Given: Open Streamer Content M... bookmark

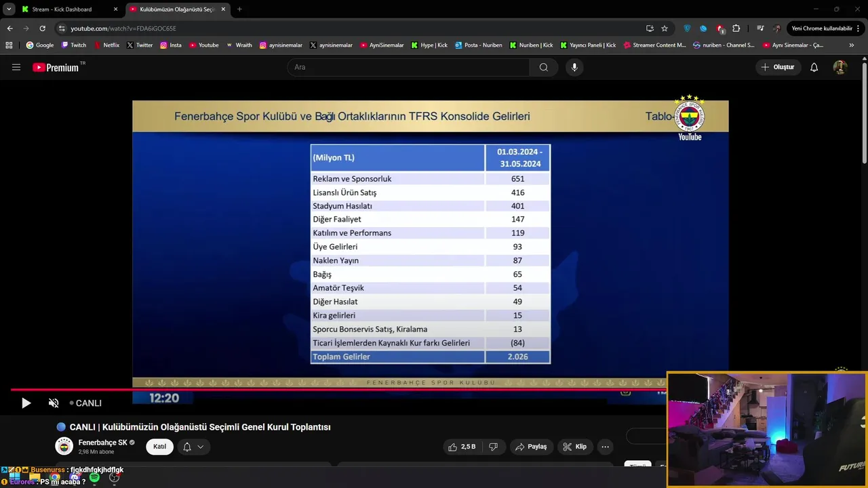Looking at the screenshot, I should pyautogui.click(x=654, y=45).
